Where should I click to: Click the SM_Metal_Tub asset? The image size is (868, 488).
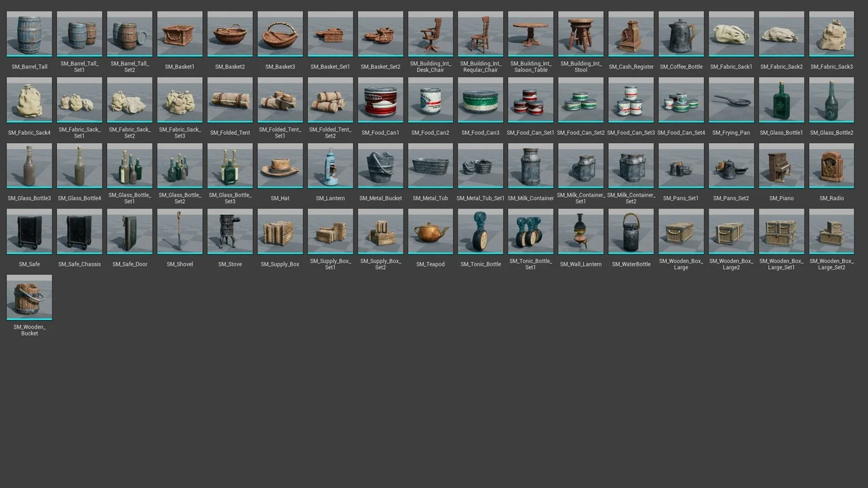(431, 165)
